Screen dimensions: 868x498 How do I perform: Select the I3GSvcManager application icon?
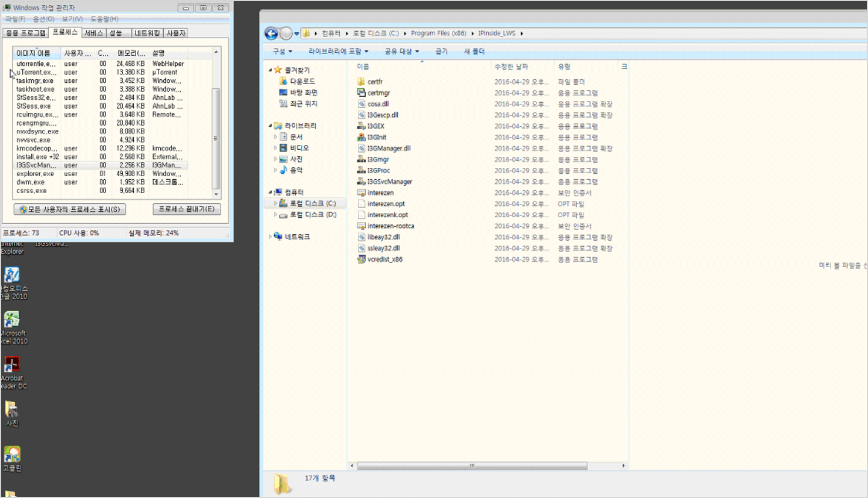[361, 181]
